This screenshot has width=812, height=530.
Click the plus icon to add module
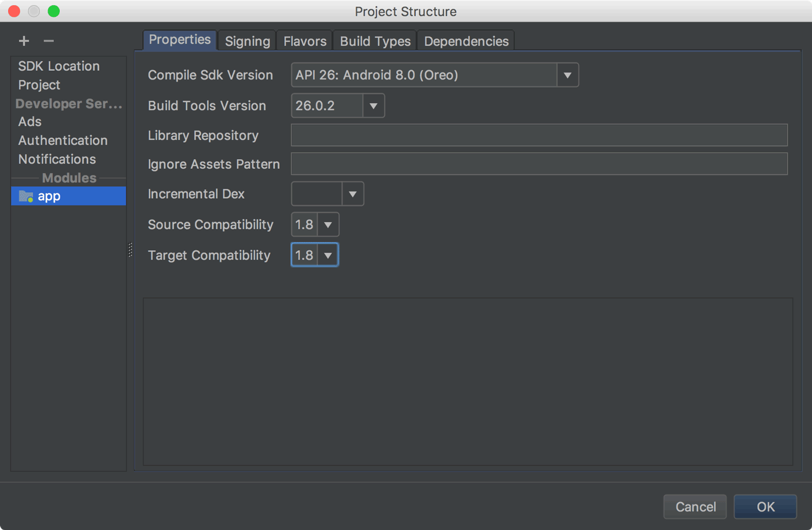point(24,41)
